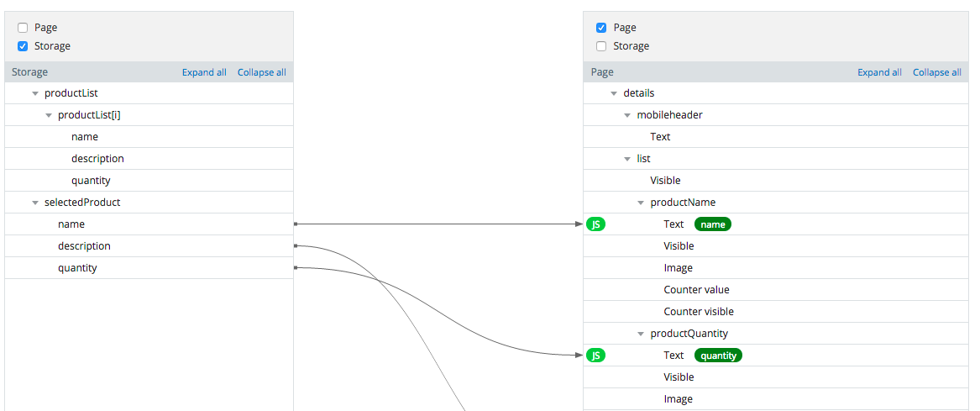980x411 pixels.
Task: Collapse the selectedProduct tree node
Action: (35, 203)
